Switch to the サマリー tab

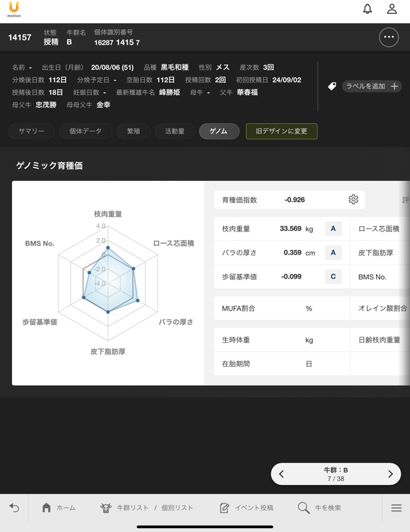tap(31, 131)
